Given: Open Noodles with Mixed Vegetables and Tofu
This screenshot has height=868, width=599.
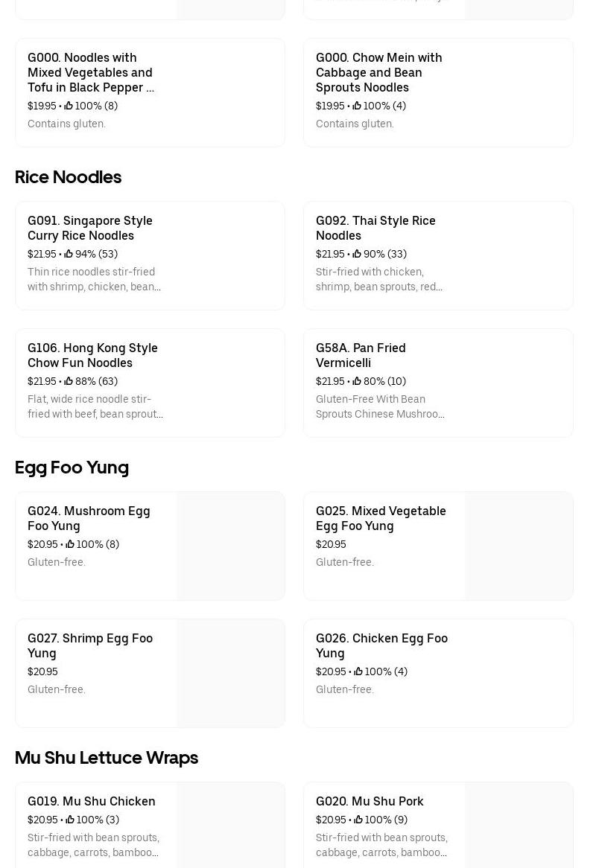Looking at the screenshot, I should (90, 72).
